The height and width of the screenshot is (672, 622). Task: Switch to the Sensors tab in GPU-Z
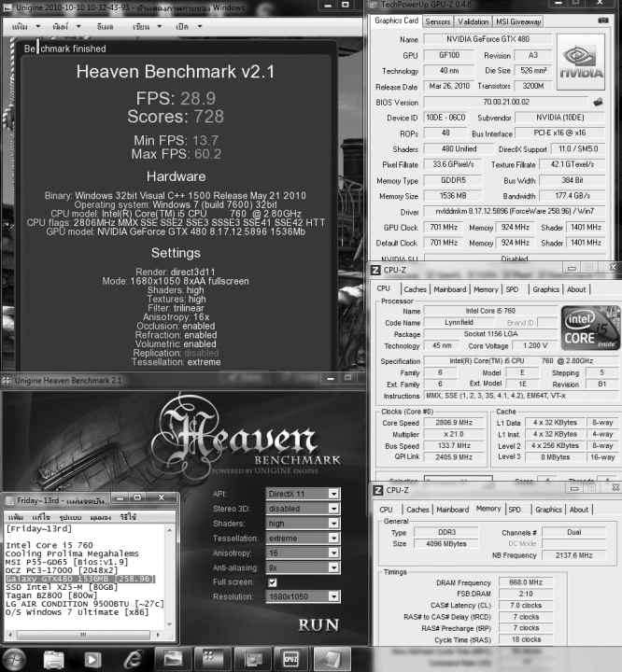[437, 21]
